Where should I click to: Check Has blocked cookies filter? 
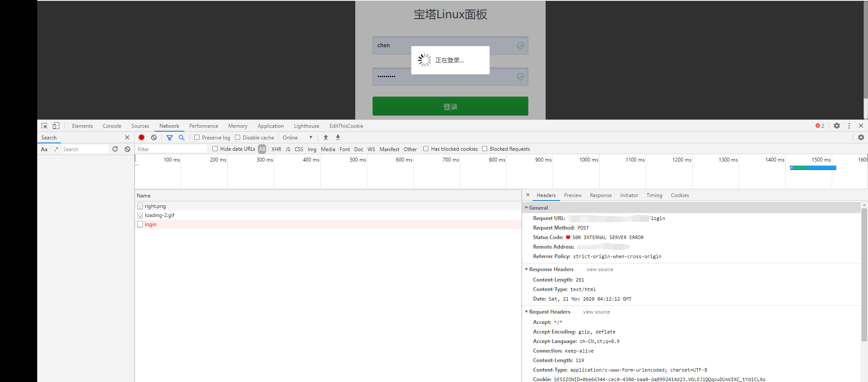click(x=426, y=149)
